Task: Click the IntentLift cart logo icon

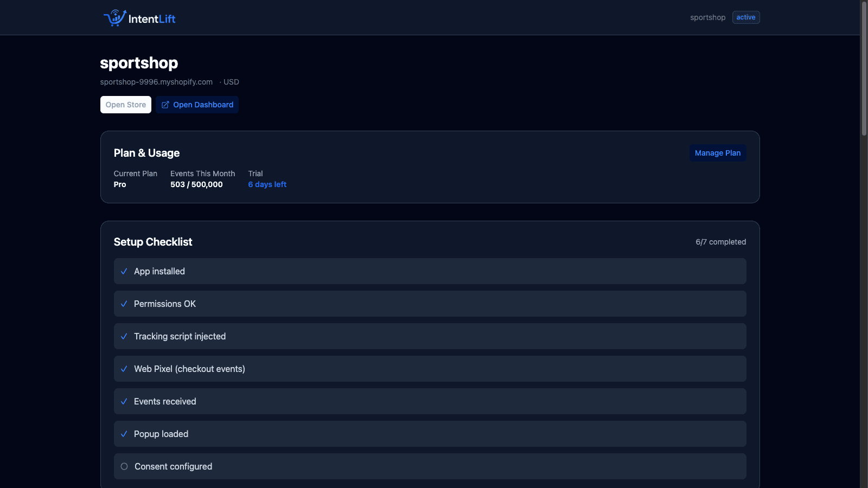Action: tap(114, 18)
